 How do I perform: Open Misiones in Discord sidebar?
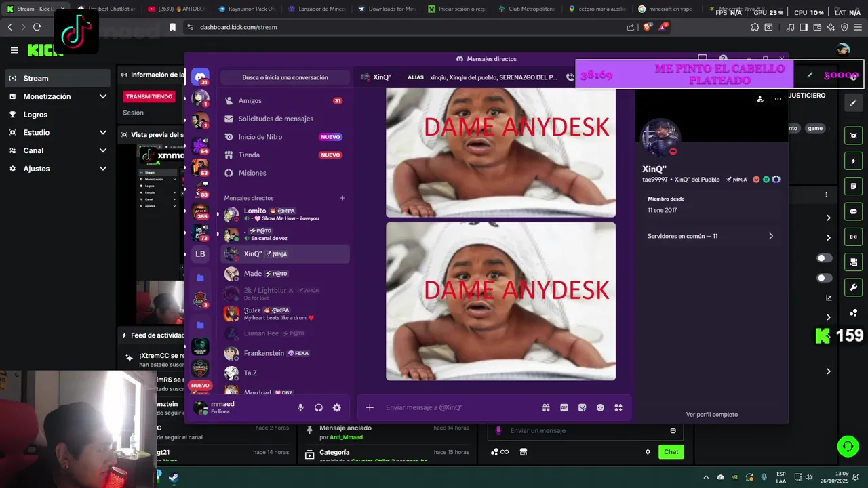tap(285, 173)
